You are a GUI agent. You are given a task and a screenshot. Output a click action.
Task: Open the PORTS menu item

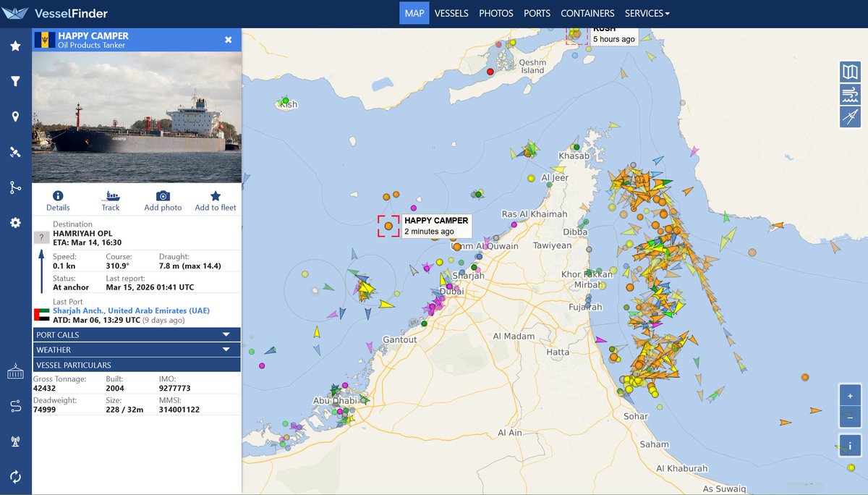pyautogui.click(x=537, y=13)
